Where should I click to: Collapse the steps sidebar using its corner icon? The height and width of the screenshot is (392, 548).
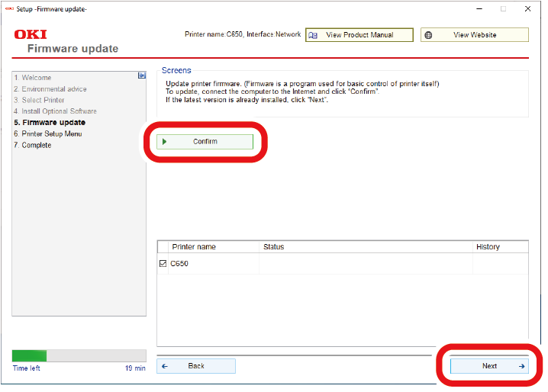coord(141,76)
